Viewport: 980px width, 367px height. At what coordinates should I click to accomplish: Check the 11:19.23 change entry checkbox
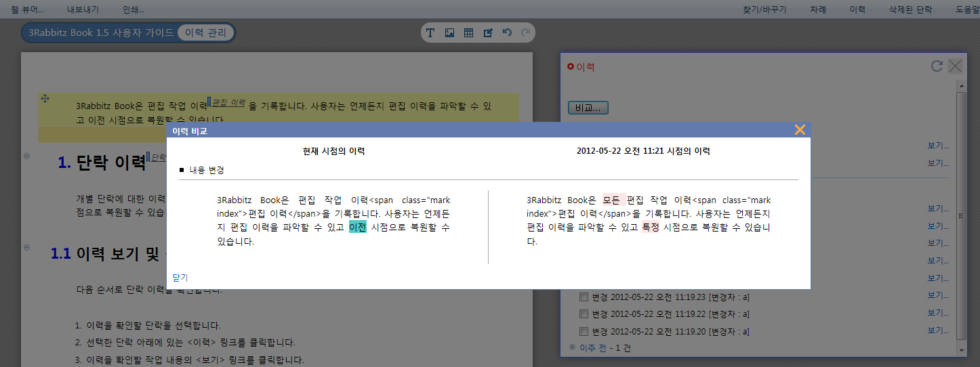pos(583,297)
